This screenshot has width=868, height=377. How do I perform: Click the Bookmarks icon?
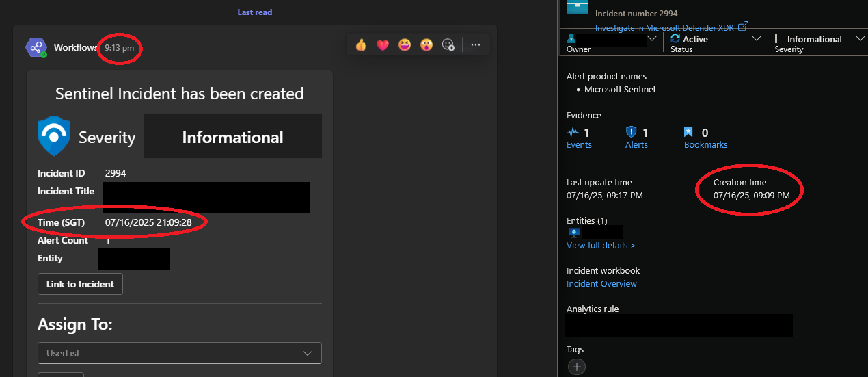tap(690, 132)
